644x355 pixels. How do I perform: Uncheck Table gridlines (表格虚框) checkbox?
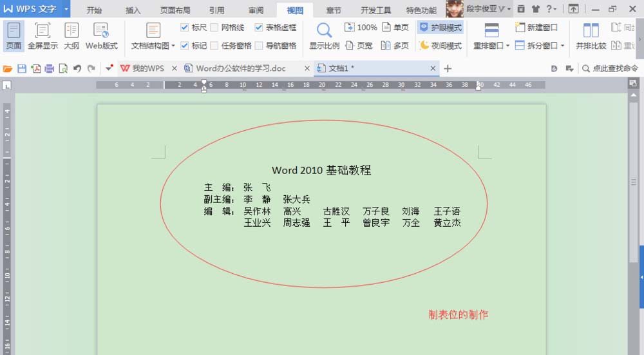click(x=258, y=28)
